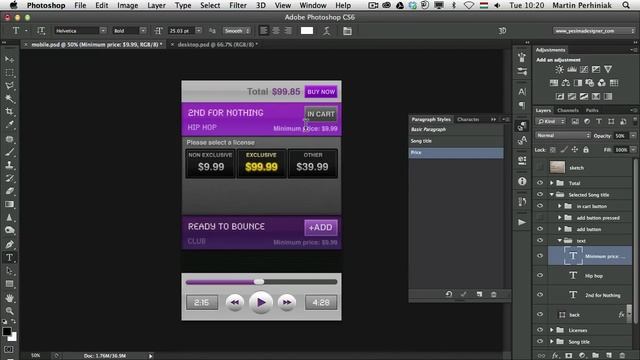Click center text alignment button
Screen dimensions: 640x360
[x=276, y=31]
